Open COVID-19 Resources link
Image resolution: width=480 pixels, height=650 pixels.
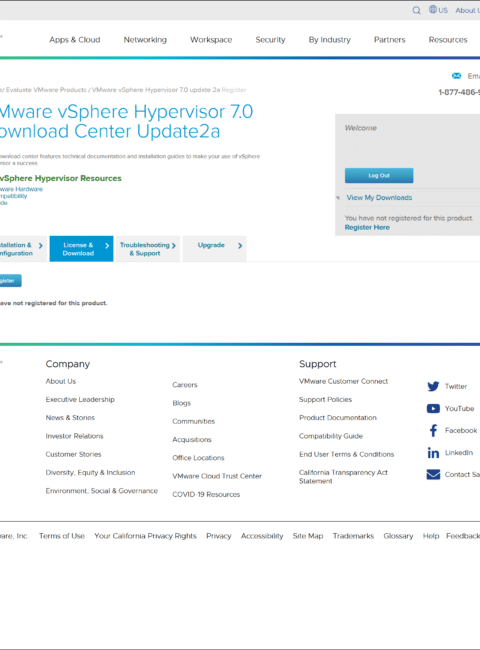point(206,494)
